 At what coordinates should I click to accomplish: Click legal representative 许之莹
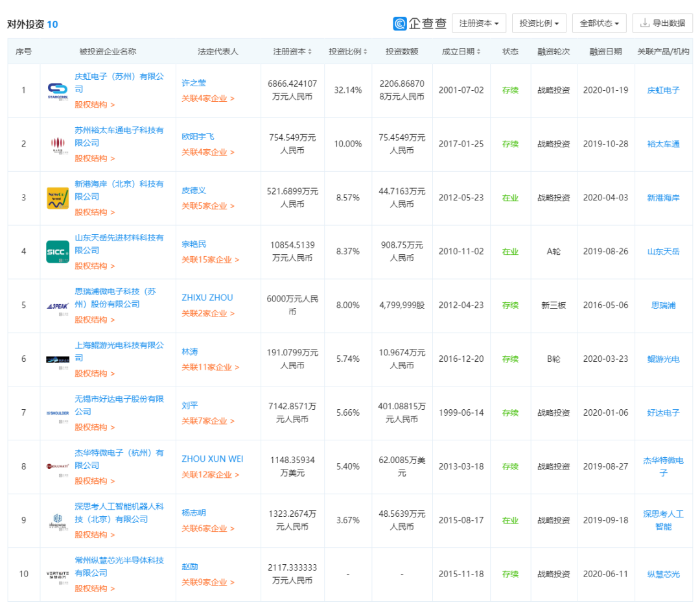194,83
